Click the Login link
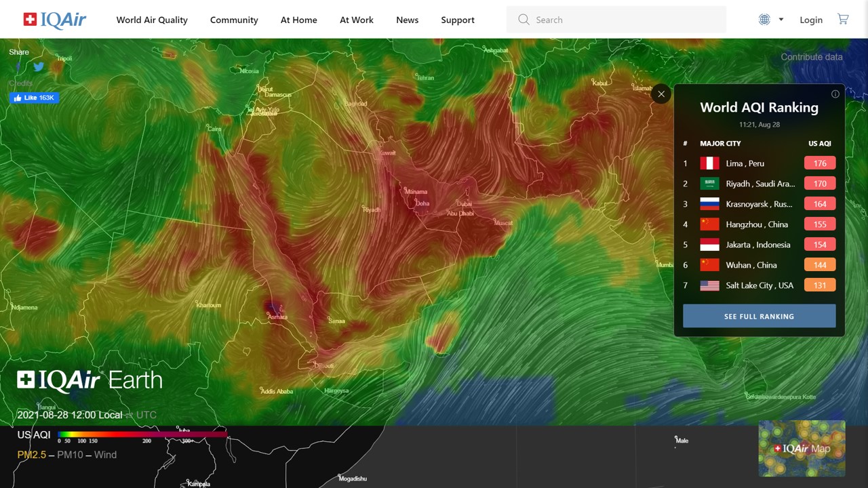Image resolution: width=868 pixels, height=488 pixels. point(811,20)
